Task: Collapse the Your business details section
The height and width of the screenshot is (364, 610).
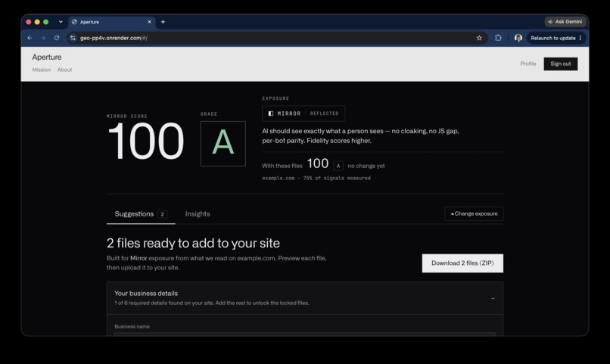Action: point(493,298)
